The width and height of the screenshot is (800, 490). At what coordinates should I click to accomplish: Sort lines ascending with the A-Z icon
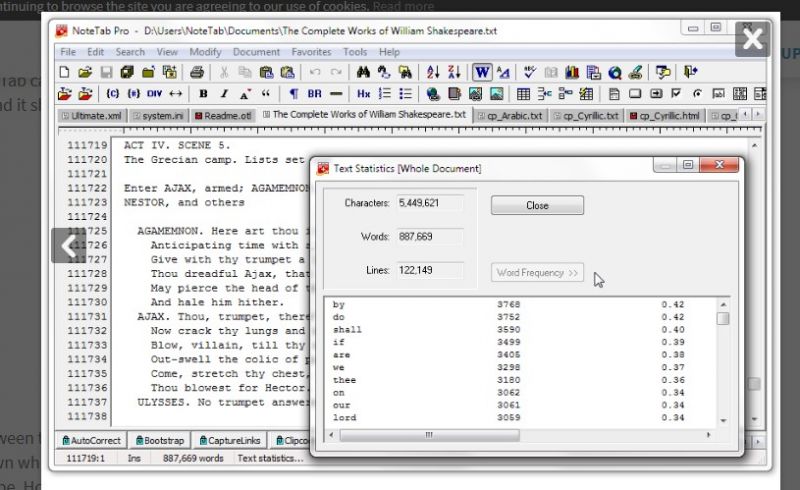pos(433,72)
